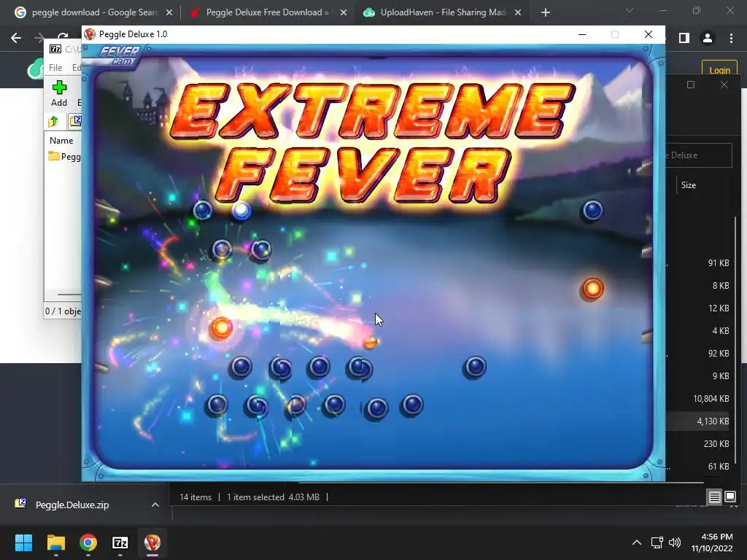Maximize the dark Explorer window
This screenshot has height=560, width=747.
pos(691,85)
